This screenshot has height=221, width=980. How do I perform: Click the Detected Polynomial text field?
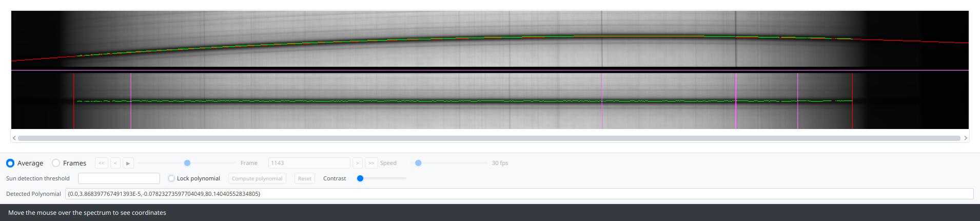pyautogui.click(x=519, y=194)
